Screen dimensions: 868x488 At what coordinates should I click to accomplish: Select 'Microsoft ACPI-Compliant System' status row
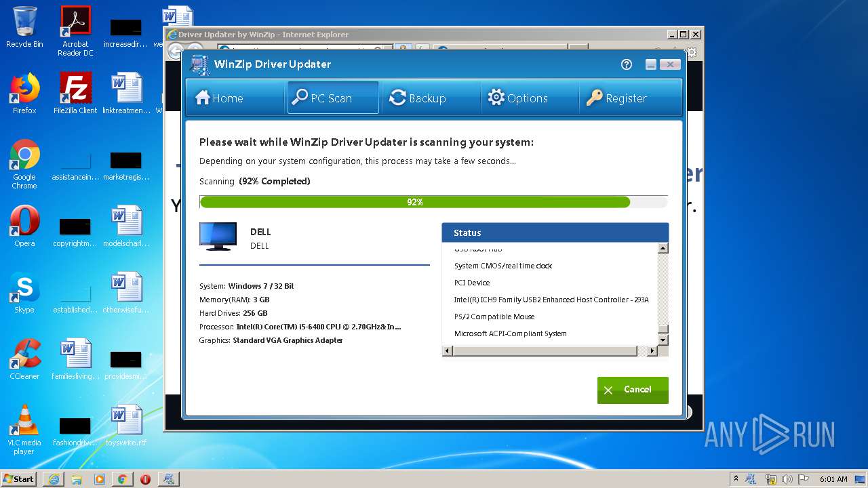click(x=511, y=333)
